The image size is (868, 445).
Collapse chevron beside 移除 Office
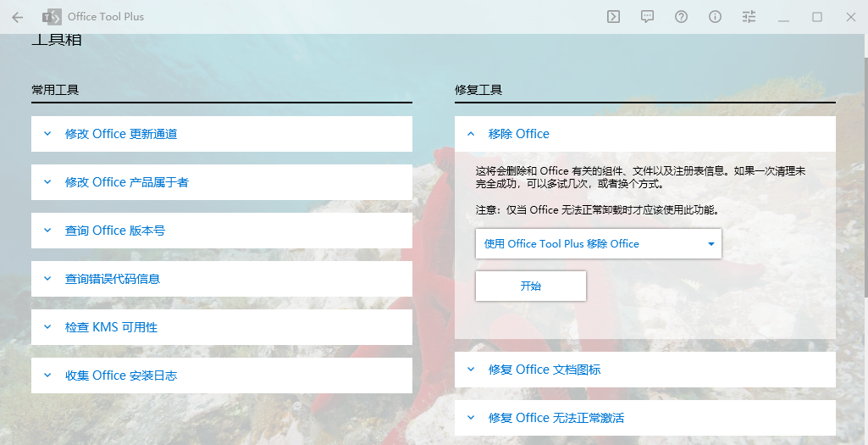pos(471,134)
